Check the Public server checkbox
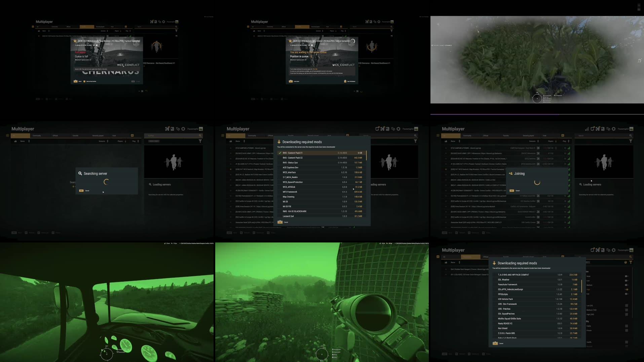Screen dimensions: 644x362 (x=627, y=326)
